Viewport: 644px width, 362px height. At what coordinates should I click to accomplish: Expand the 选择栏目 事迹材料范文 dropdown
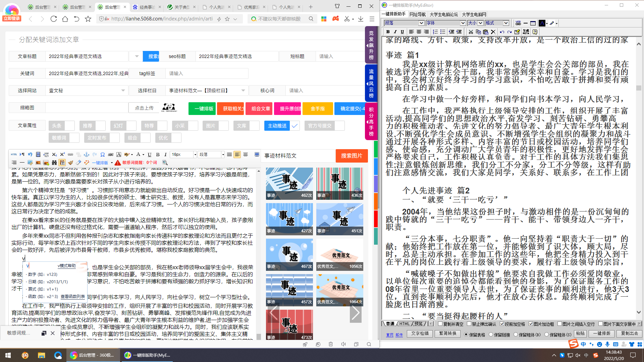click(x=243, y=90)
